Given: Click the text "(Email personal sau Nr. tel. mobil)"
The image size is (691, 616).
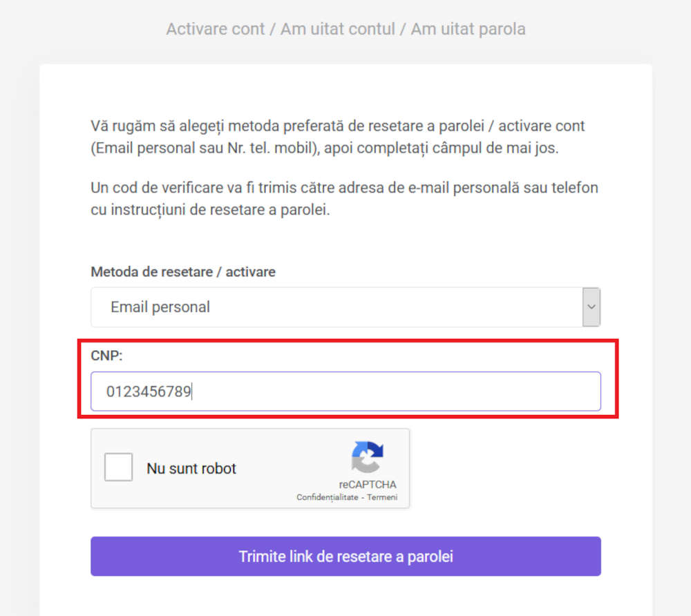Looking at the screenshot, I should click(x=205, y=148).
